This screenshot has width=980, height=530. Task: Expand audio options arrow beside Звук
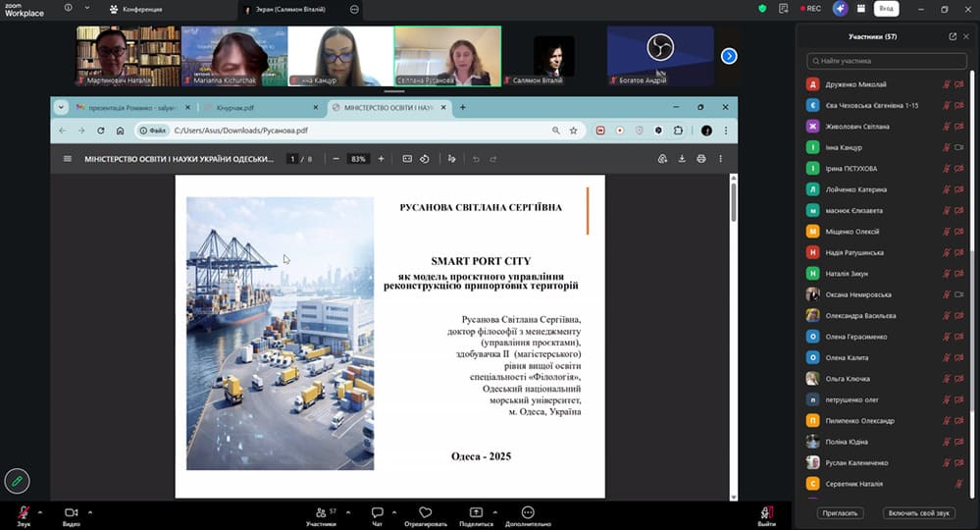pyautogui.click(x=40, y=511)
